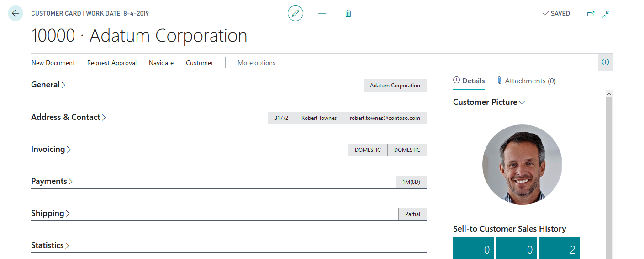
Task: Open the Customer menu
Action: coord(200,63)
